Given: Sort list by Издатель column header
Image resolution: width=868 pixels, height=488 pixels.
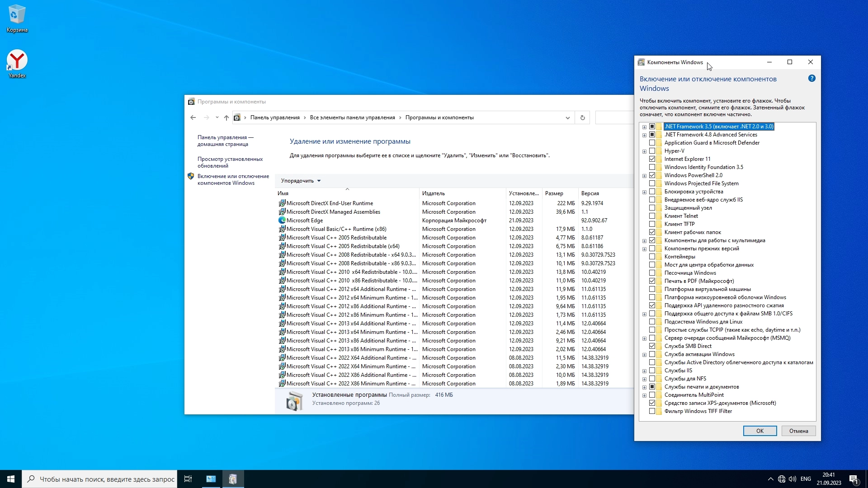Looking at the screenshot, I should pyautogui.click(x=434, y=193).
